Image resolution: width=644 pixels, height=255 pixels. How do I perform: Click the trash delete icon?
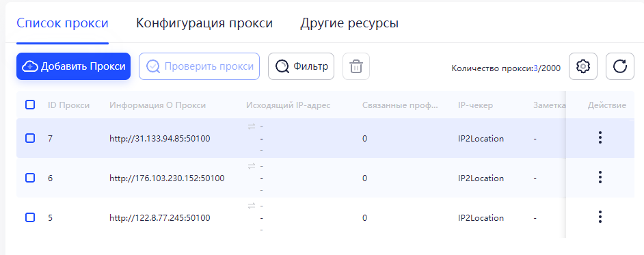pyautogui.click(x=356, y=66)
